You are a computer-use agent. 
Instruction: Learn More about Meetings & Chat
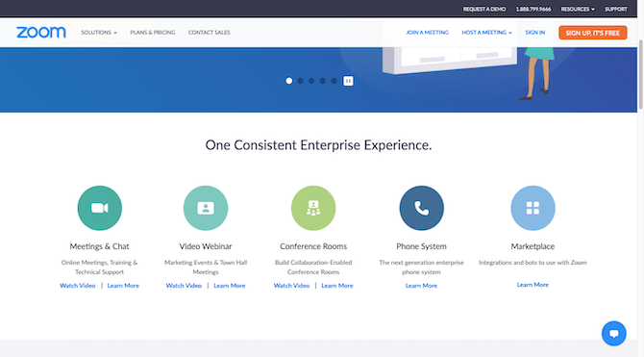click(x=123, y=286)
